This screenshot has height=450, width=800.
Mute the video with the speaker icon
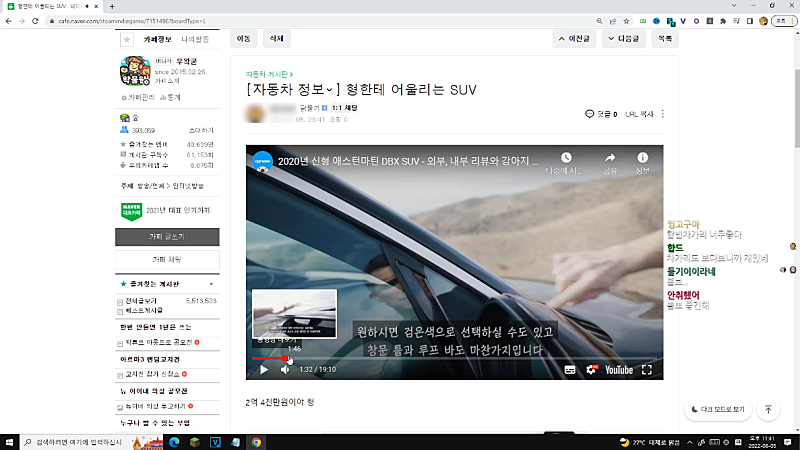tap(285, 369)
